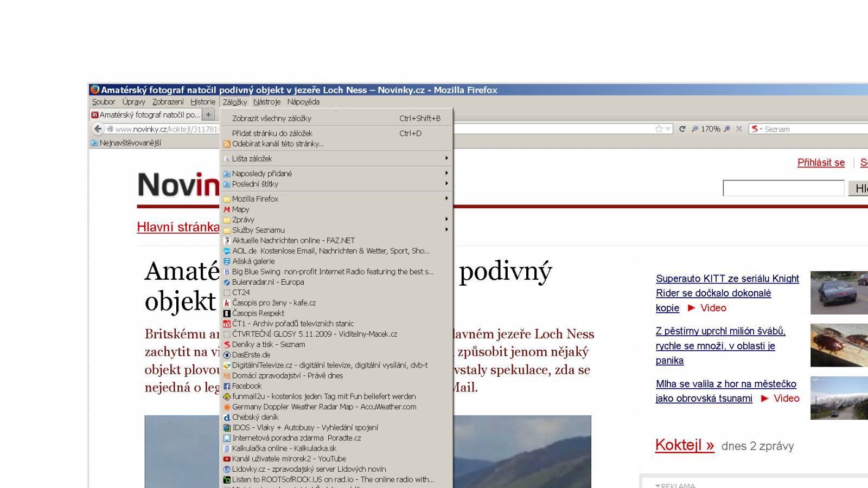The width and height of the screenshot is (868, 488).
Task: Open the Kanál uživatele mirorek2 YouTube bookmark
Action: click(x=336, y=459)
